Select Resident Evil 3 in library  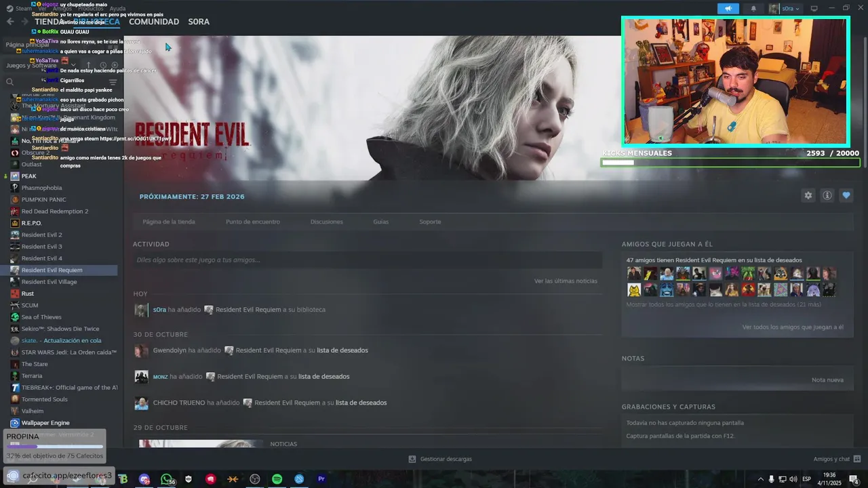41,247
